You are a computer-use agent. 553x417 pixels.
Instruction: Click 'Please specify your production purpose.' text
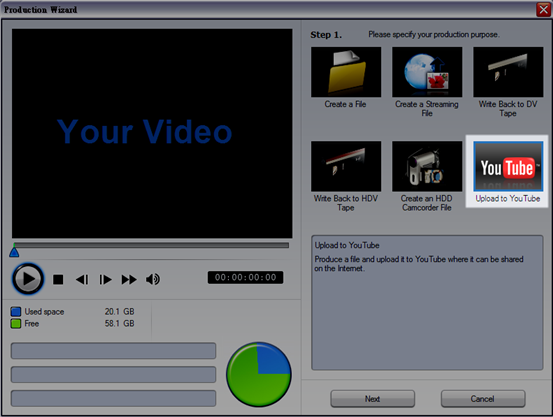434,35
